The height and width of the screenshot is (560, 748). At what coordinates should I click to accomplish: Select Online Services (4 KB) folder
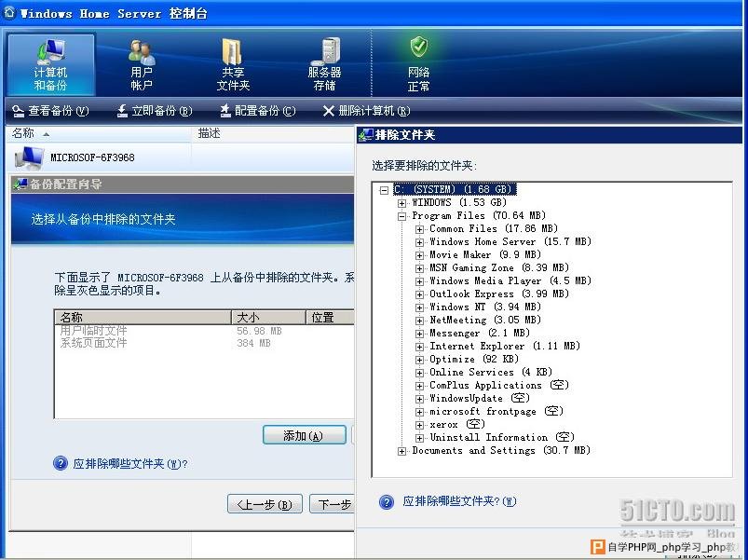491,372
